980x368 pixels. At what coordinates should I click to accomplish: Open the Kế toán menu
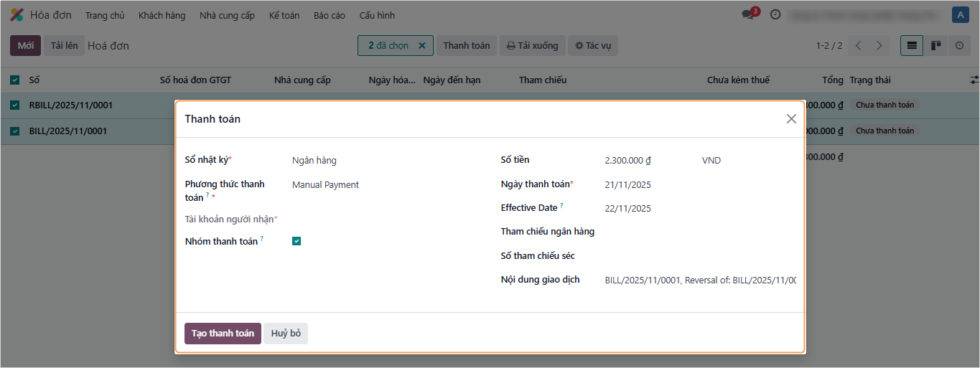click(x=284, y=15)
